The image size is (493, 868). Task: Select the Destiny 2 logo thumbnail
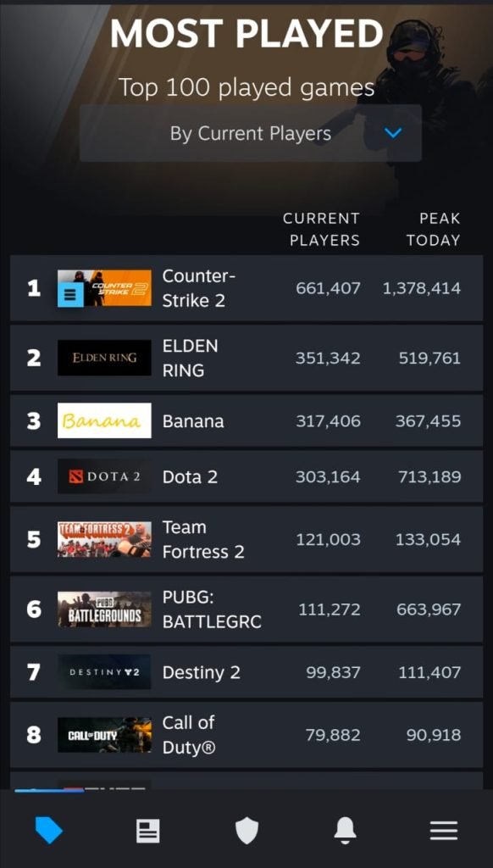pos(104,672)
